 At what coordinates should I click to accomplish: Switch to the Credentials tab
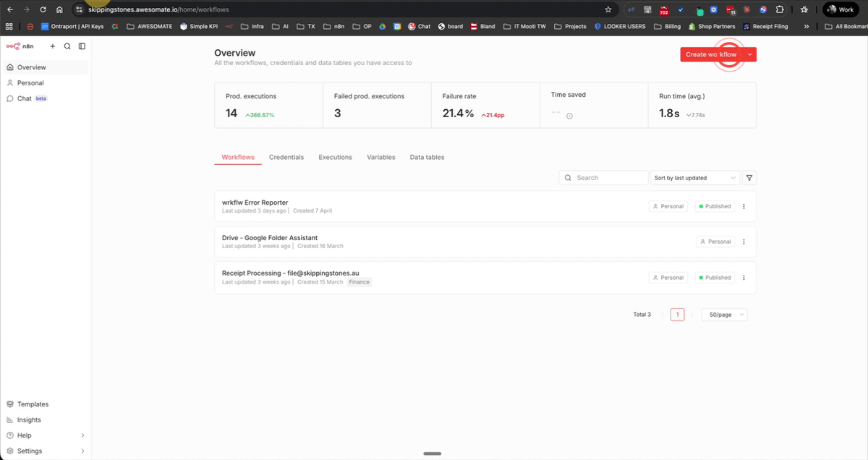[286, 157]
